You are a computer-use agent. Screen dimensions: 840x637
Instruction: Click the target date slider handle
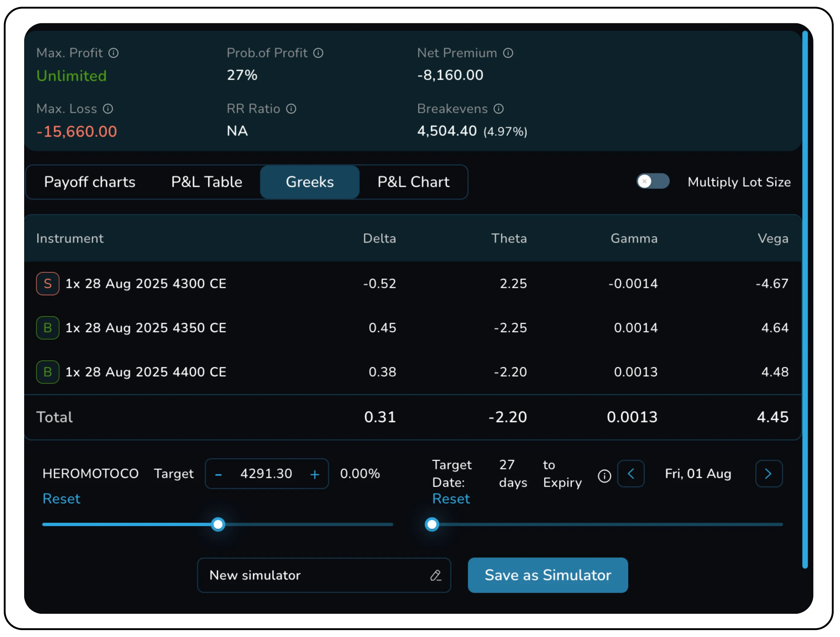[432, 524]
